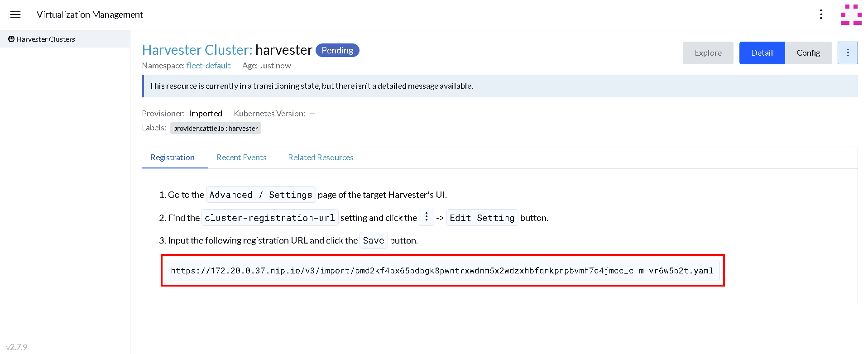Click the Kubernetes Version label
Viewport: 868px width, 354px height.
(269, 114)
